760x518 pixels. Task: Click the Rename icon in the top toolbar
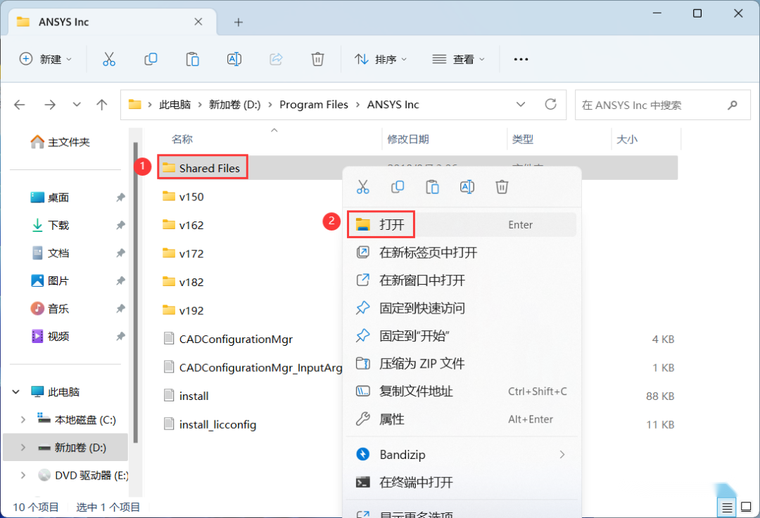point(234,59)
